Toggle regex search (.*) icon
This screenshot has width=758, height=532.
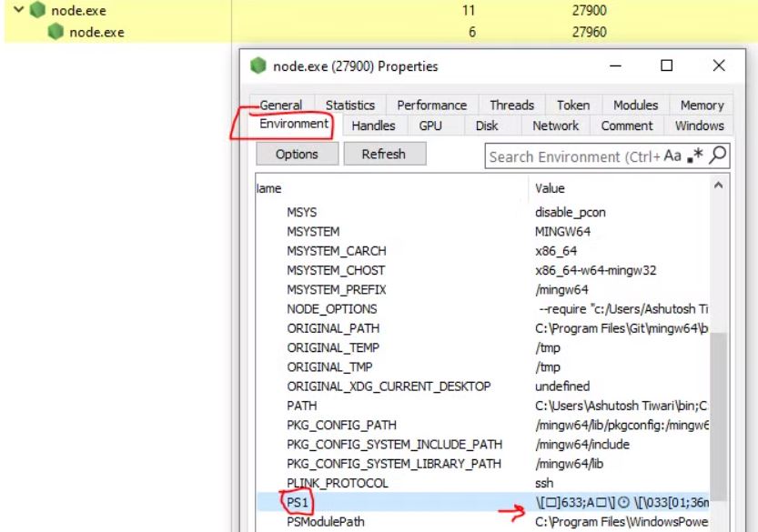tap(695, 156)
